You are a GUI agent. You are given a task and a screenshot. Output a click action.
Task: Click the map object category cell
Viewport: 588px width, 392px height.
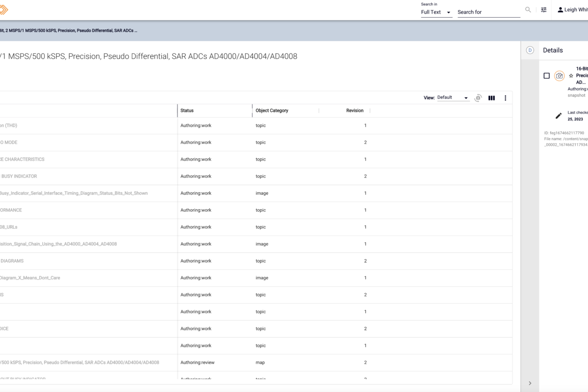click(260, 363)
